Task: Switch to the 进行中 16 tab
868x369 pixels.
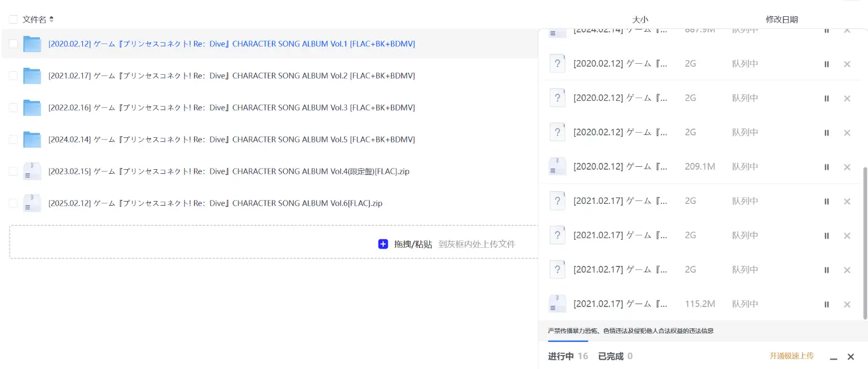Action: (568, 356)
